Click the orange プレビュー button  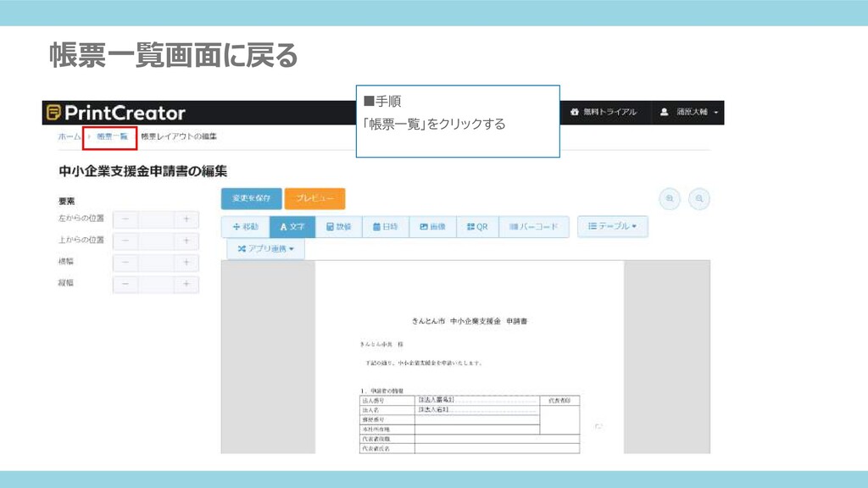point(314,198)
